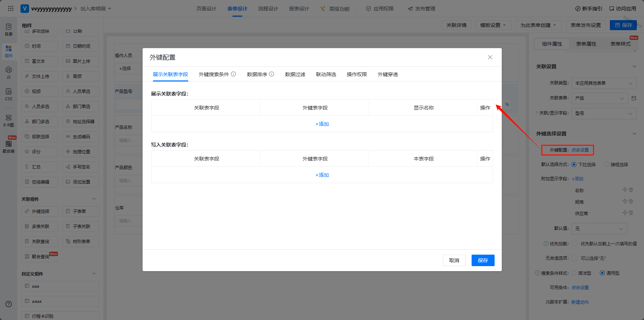
Task: Click info icon beside 外键搜索条件
Action: (x=233, y=74)
